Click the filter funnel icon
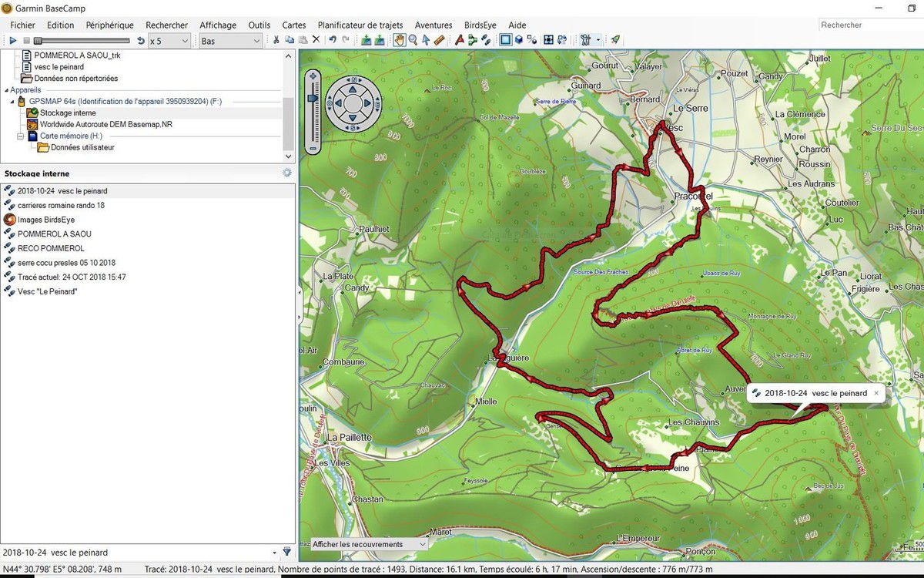This screenshot has height=578, width=924. coord(287,552)
